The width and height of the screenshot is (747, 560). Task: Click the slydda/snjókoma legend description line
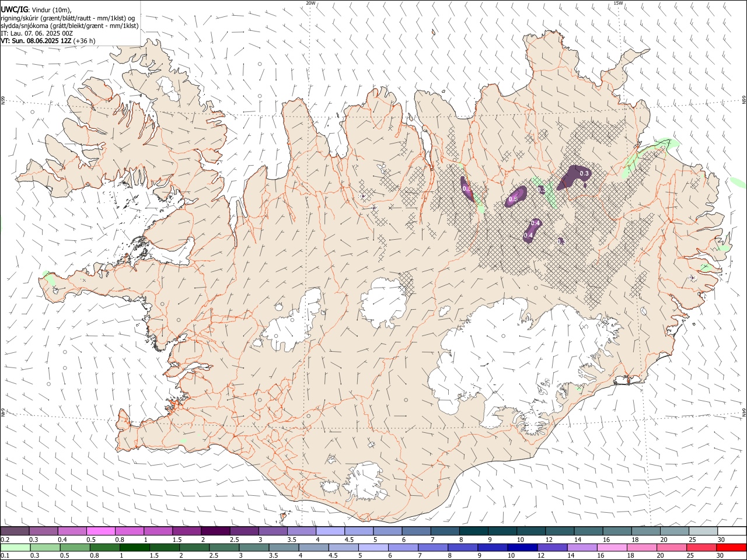click(x=69, y=26)
